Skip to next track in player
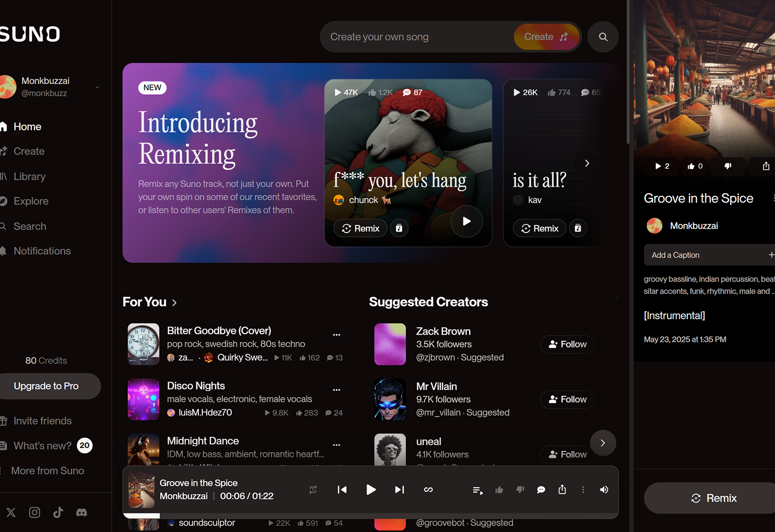The image size is (775, 532). click(x=399, y=489)
